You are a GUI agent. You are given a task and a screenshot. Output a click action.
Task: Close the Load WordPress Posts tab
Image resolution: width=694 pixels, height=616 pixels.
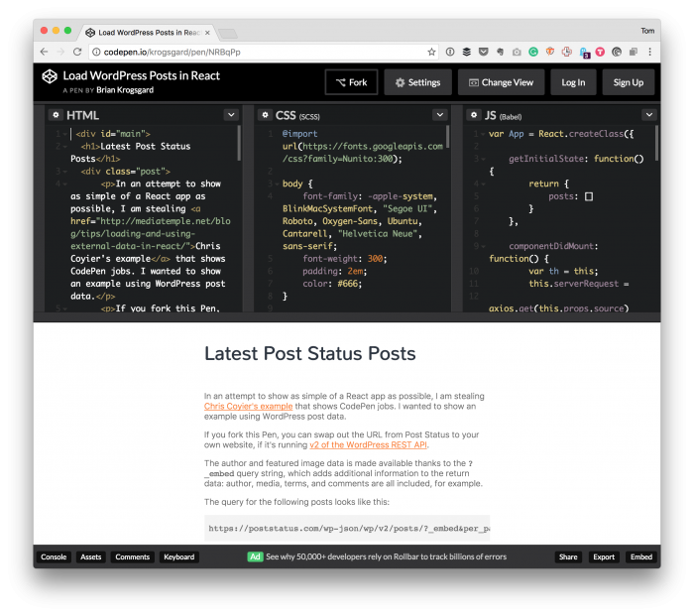click(x=207, y=33)
